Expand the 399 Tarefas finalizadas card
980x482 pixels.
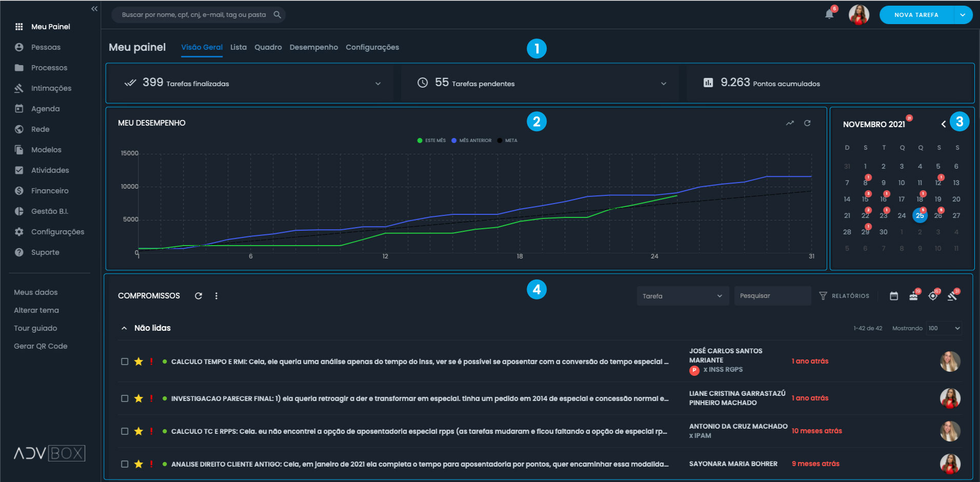point(379,83)
